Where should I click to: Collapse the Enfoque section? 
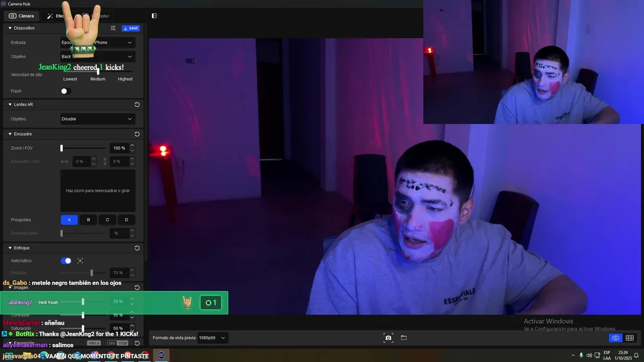[x=10, y=248]
